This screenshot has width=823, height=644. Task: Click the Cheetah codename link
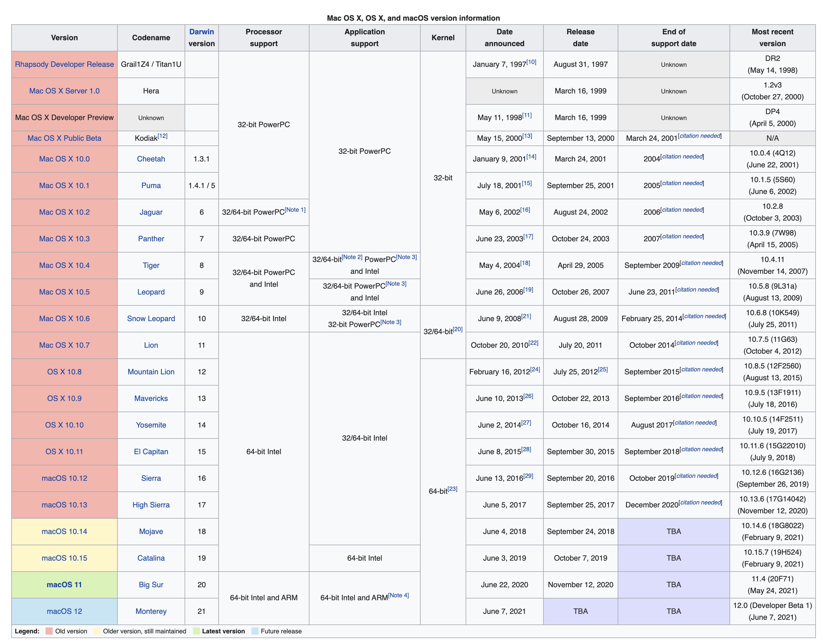click(151, 159)
